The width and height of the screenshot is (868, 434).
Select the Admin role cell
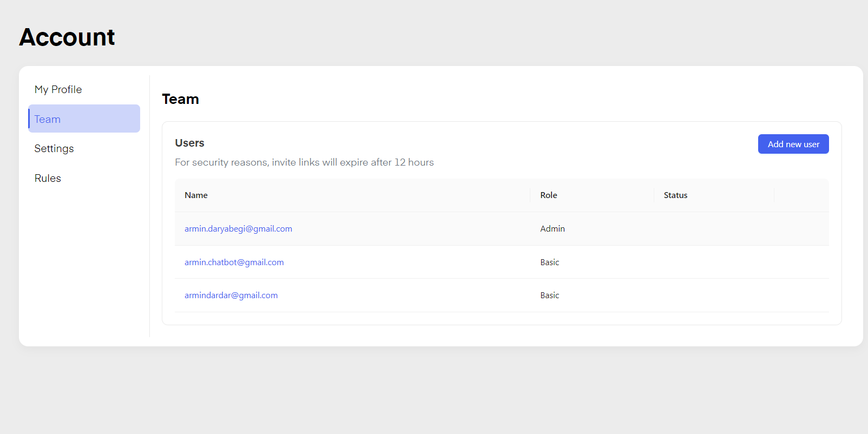[552, 229]
